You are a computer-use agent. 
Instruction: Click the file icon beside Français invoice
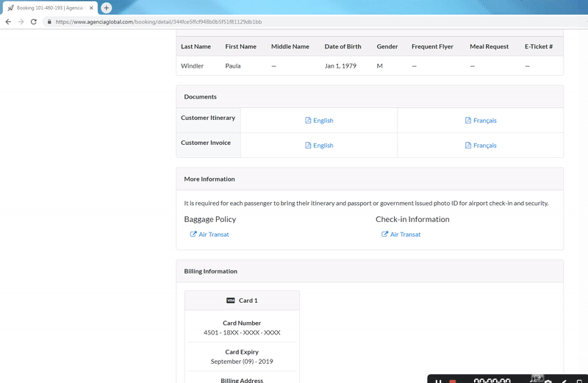[468, 146]
